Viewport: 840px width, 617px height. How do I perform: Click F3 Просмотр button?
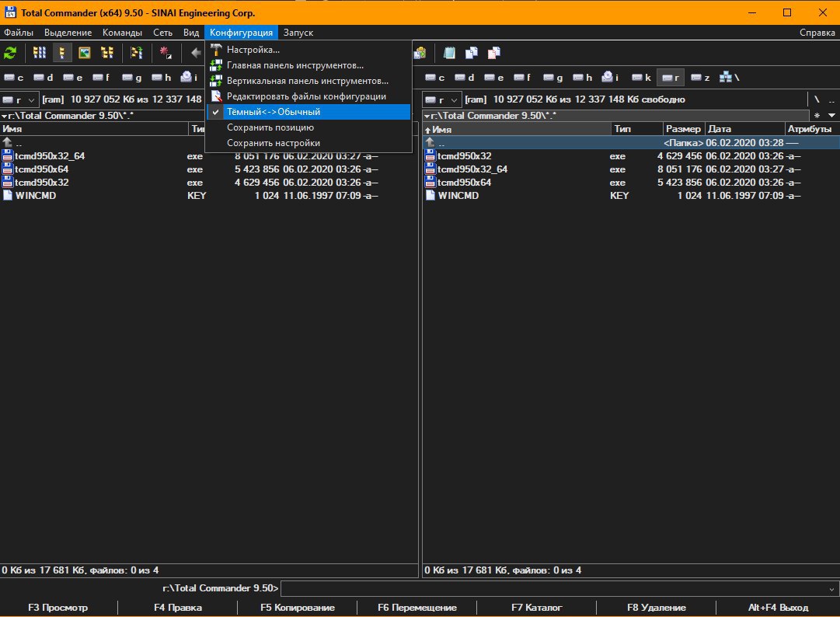click(x=58, y=608)
